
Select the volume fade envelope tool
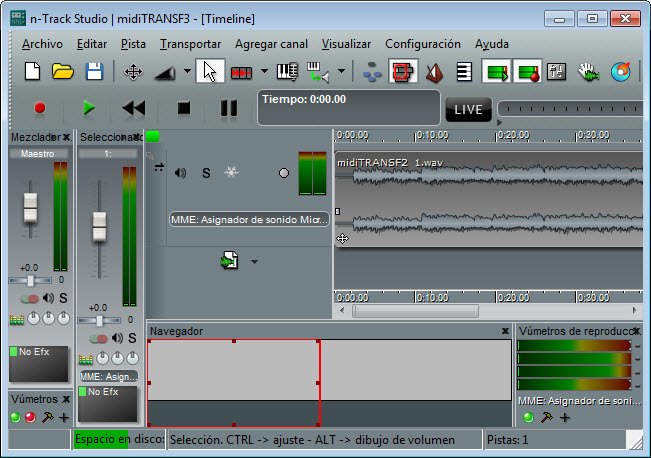(165, 73)
